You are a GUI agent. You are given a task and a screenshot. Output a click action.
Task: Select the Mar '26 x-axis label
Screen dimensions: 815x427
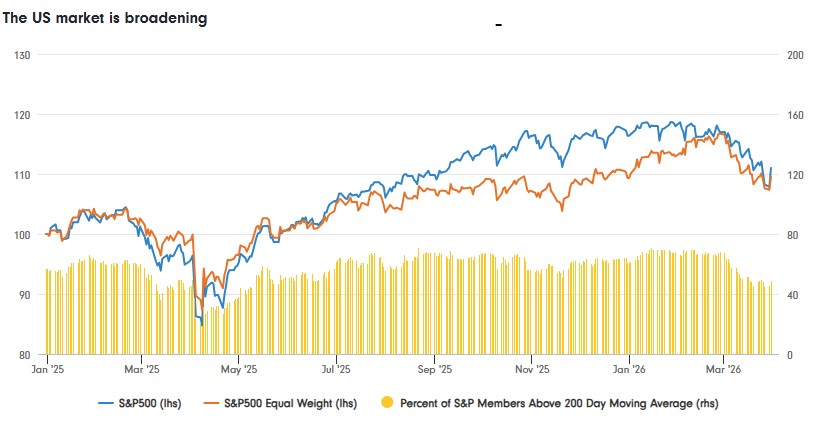(724, 369)
